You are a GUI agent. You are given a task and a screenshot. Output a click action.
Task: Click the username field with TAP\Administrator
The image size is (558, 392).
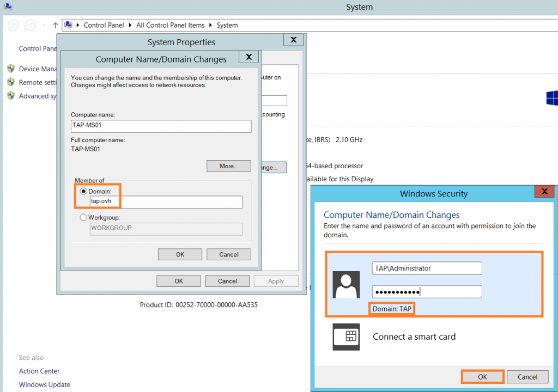427,268
